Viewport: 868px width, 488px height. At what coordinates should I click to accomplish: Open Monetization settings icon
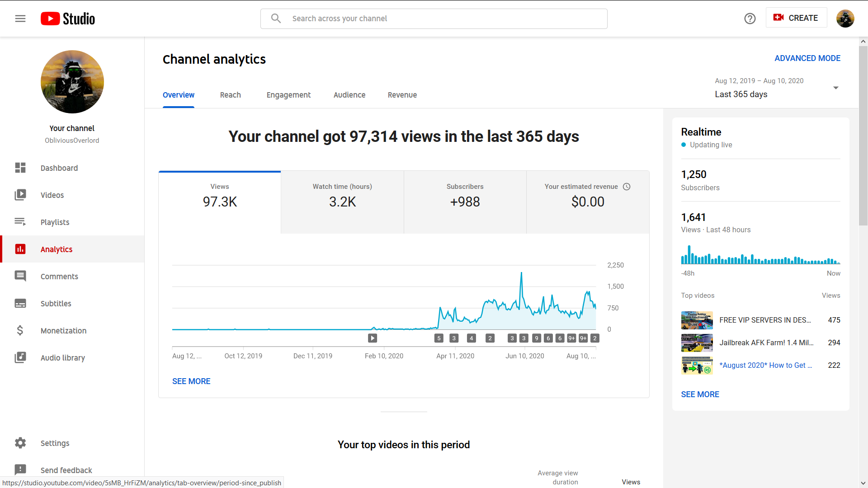click(x=21, y=330)
